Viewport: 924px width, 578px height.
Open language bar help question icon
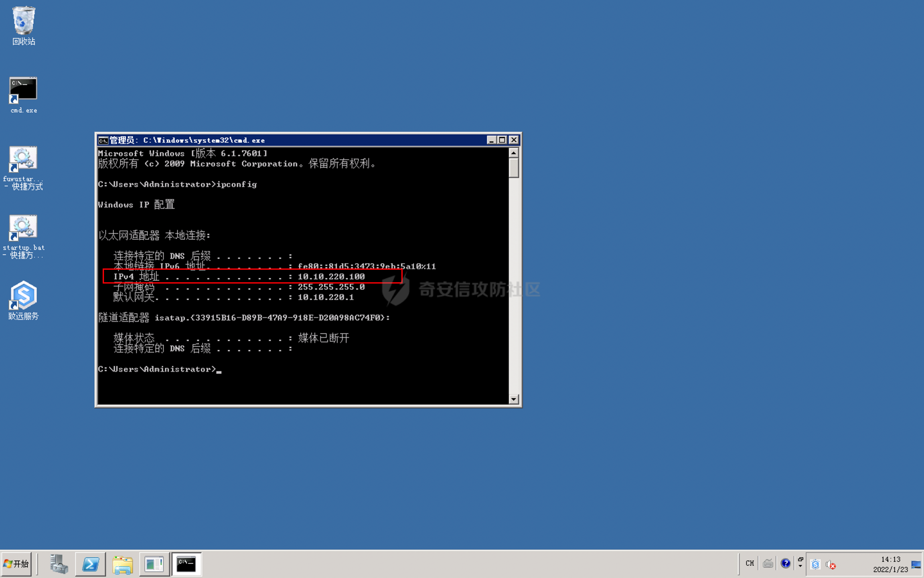point(785,564)
